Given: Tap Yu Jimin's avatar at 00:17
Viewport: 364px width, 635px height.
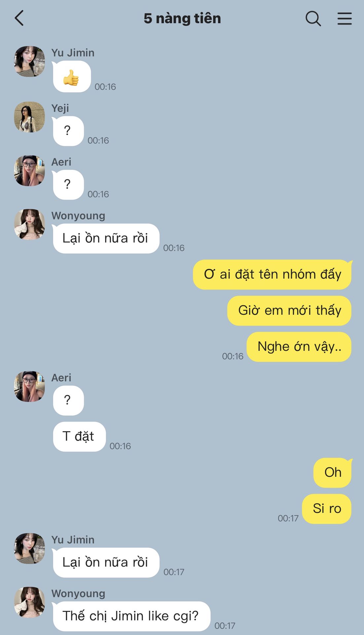Looking at the screenshot, I should 29,548.
